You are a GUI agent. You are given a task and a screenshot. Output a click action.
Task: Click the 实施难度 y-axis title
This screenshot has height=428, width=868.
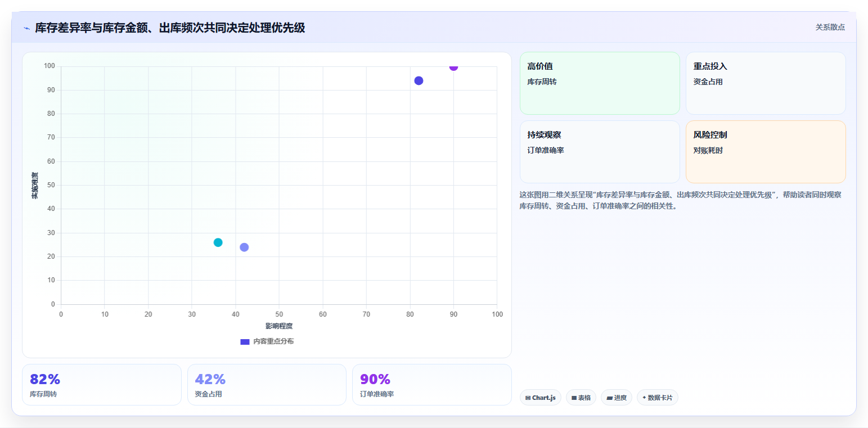[35, 185]
